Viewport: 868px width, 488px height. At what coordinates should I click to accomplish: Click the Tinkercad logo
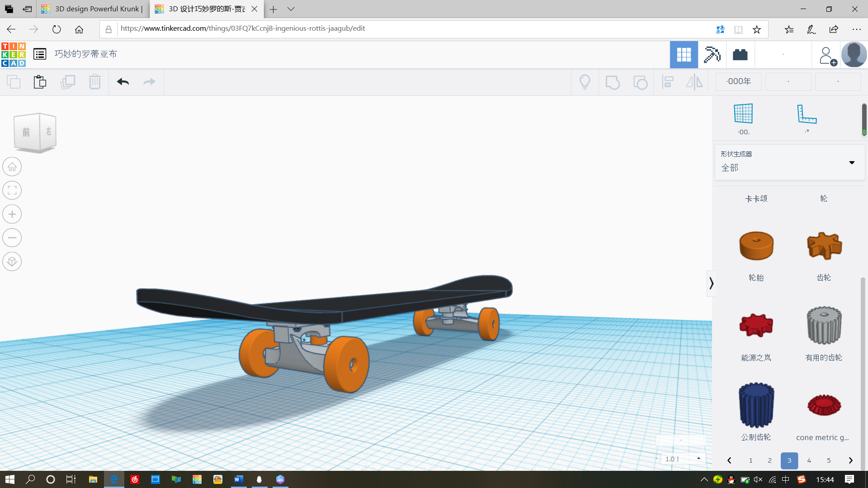(x=14, y=55)
